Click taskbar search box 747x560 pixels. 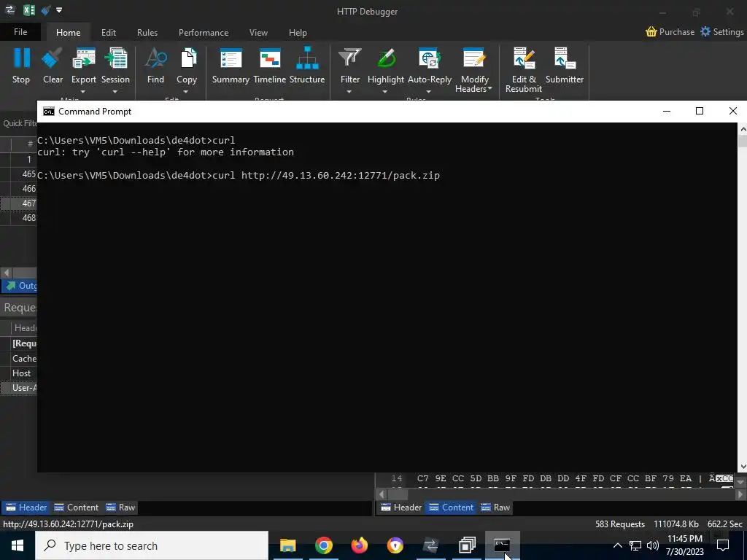tap(152, 545)
